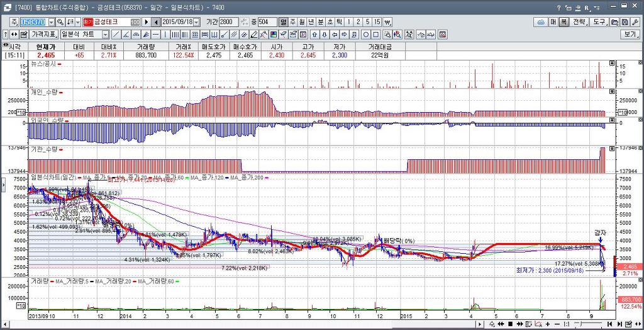Click the 현재가 column header
Image resolution: width=644 pixels, height=330 pixels.
coord(45,47)
